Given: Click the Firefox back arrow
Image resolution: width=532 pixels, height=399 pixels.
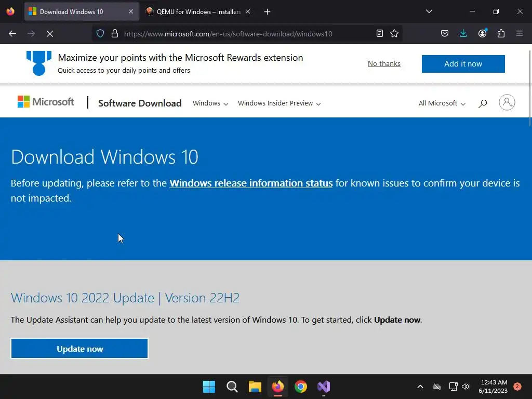Looking at the screenshot, I should coord(12,34).
